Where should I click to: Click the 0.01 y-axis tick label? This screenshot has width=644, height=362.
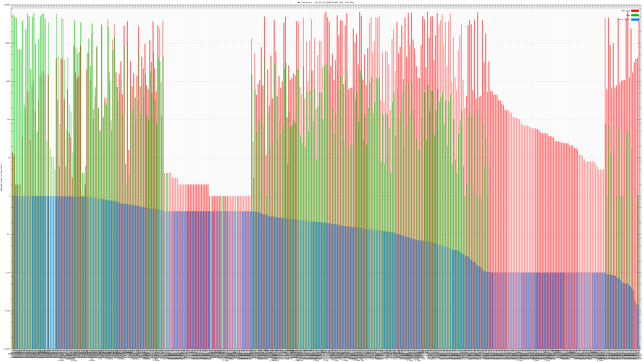8,273
